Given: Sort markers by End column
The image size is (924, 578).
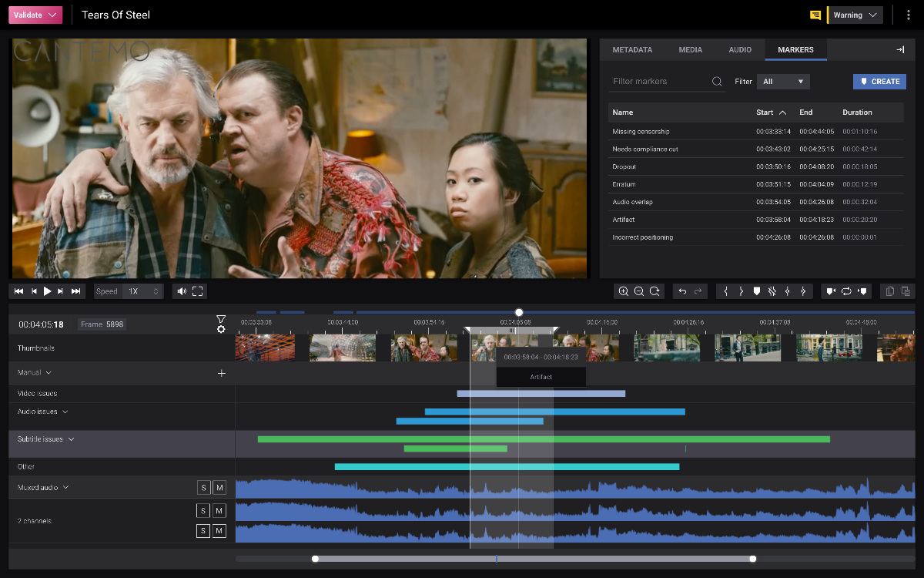Looking at the screenshot, I should 805,113.
